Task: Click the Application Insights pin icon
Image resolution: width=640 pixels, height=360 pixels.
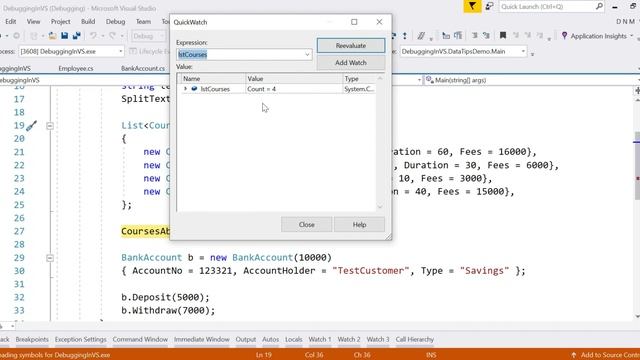Action: pyautogui.click(x=564, y=36)
